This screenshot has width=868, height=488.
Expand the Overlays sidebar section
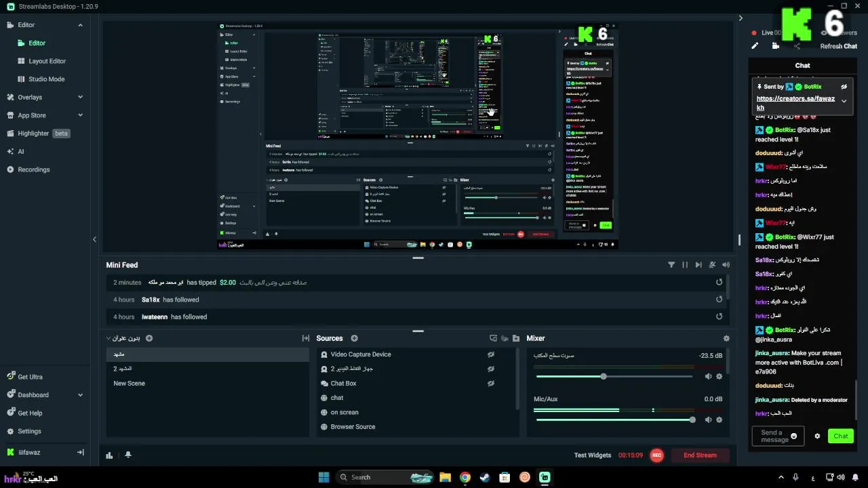pos(80,97)
